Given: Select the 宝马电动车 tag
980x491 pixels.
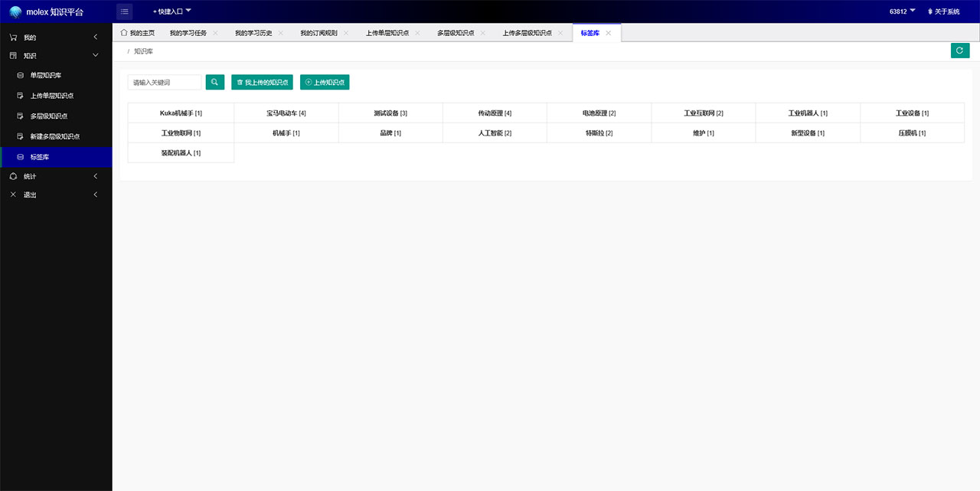Looking at the screenshot, I should [286, 113].
